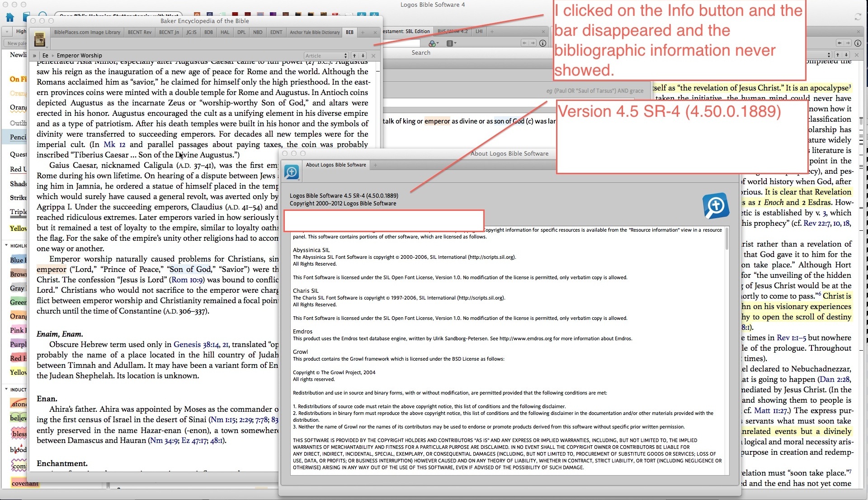868x500 pixels.
Task: Add new tab in Baker Encyclopedia panel
Action: pos(363,32)
